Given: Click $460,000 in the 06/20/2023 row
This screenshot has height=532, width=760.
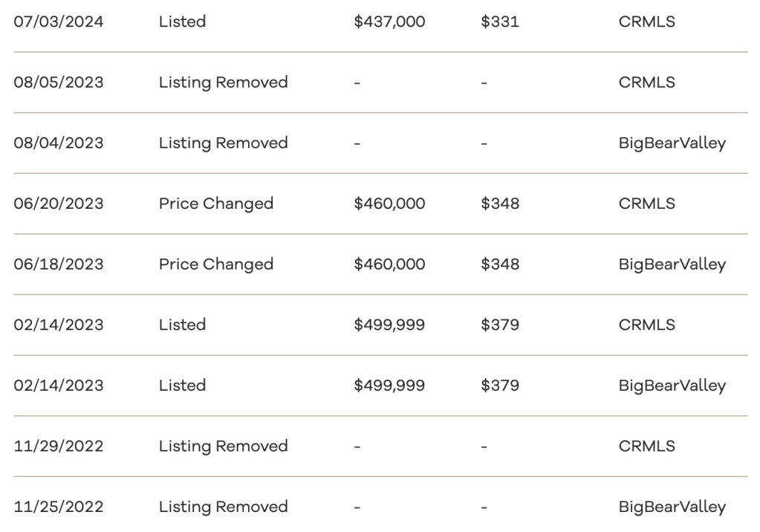Looking at the screenshot, I should tap(390, 204).
